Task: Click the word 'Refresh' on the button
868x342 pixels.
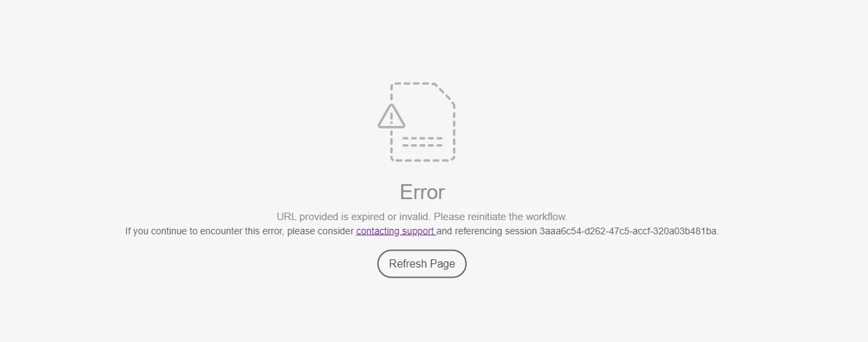Action: click(408, 263)
